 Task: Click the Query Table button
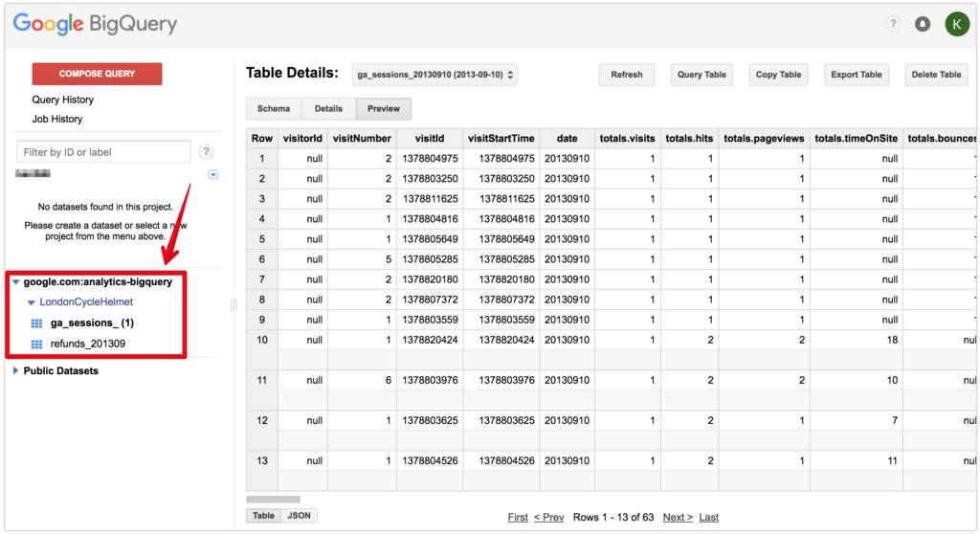pos(702,75)
